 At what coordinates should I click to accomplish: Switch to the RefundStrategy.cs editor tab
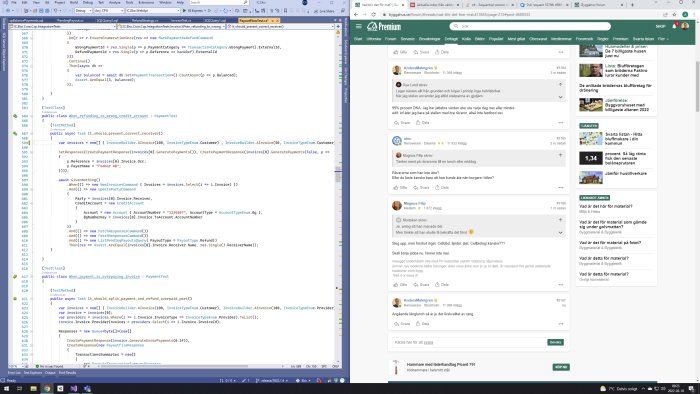point(145,21)
